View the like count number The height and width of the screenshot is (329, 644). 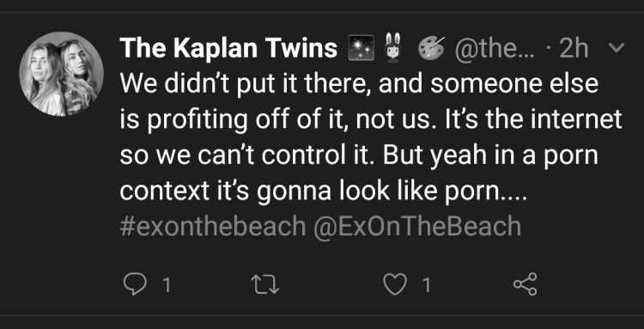pyautogui.click(x=426, y=284)
